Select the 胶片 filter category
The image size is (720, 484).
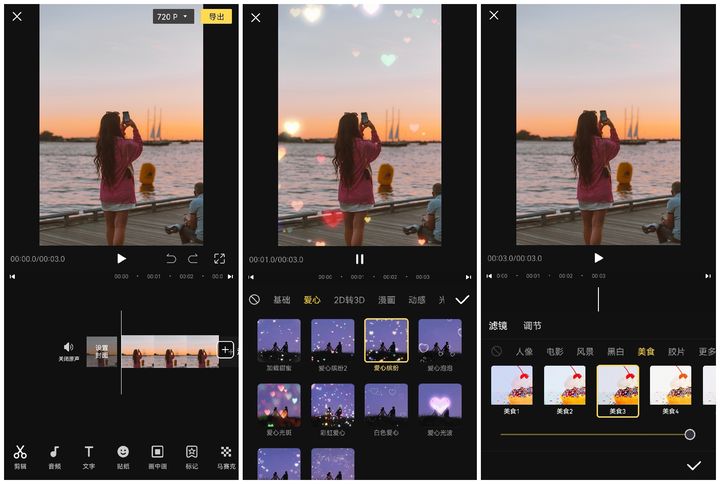coord(676,352)
